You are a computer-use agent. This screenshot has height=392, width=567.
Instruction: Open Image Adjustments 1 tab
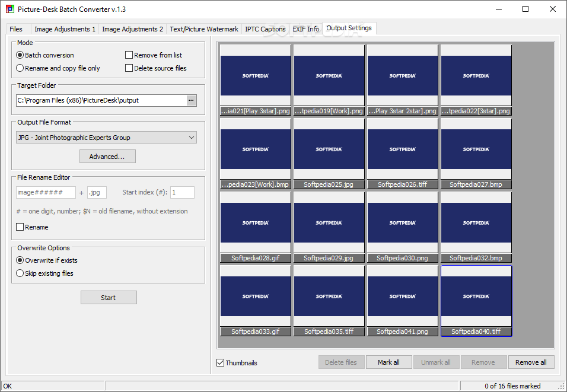[65, 29]
